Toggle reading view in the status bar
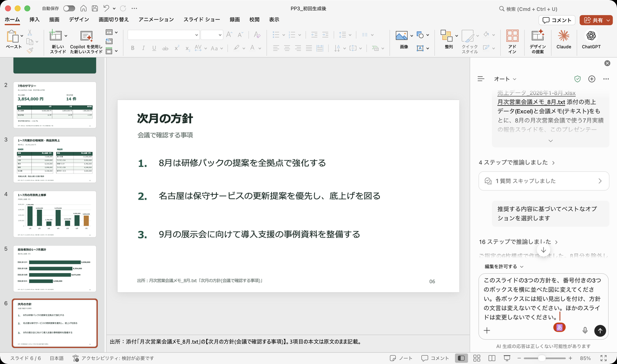This screenshot has width=617, height=364. (492, 358)
